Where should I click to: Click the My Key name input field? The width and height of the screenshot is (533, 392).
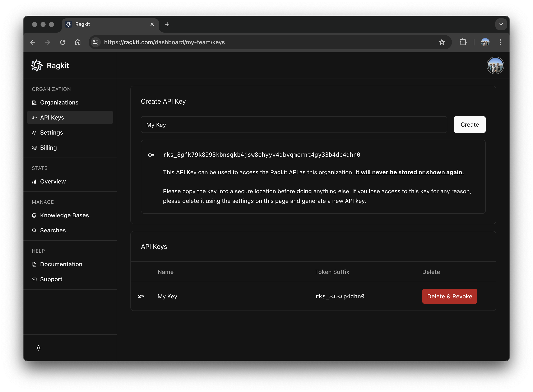pyautogui.click(x=294, y=125)
